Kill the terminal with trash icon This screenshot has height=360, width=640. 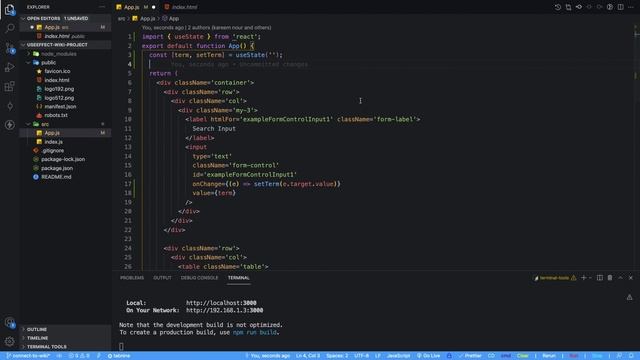click(610, 278)
